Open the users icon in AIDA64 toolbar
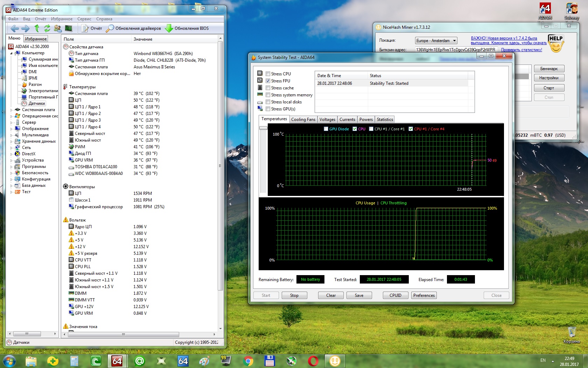This screenshot has width=588, height=368. pyautogui.click(x=58, y=28)
